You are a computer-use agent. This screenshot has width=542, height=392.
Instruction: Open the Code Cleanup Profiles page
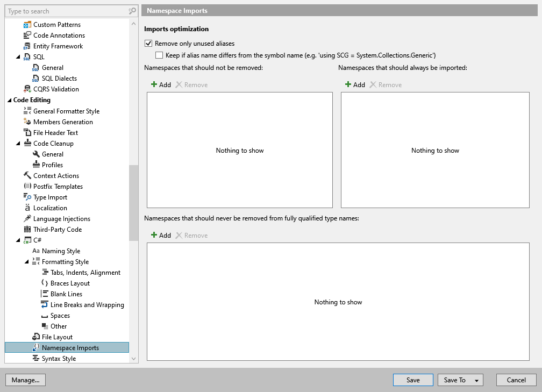pyautogui.click(x=54, y=165)
